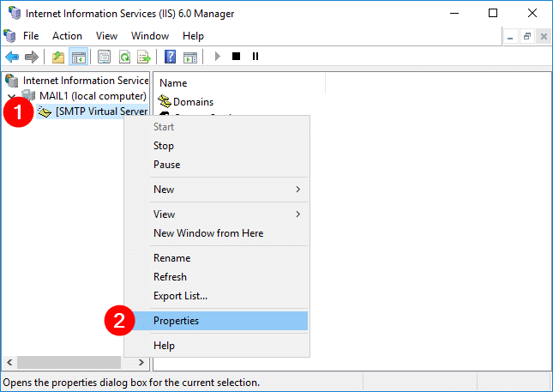
Task: Click the IIS icon in the menu bar
Action: click(9, 36)
